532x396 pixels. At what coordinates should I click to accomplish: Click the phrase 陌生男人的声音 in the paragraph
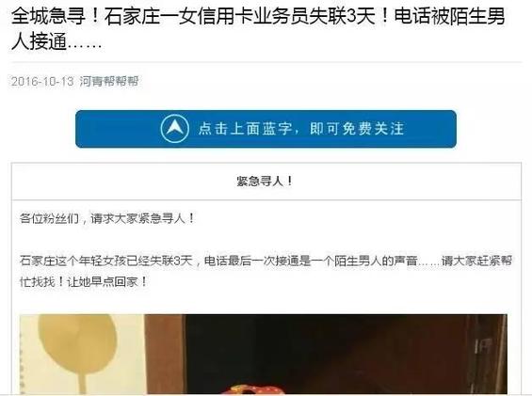(x=376, y=261)
